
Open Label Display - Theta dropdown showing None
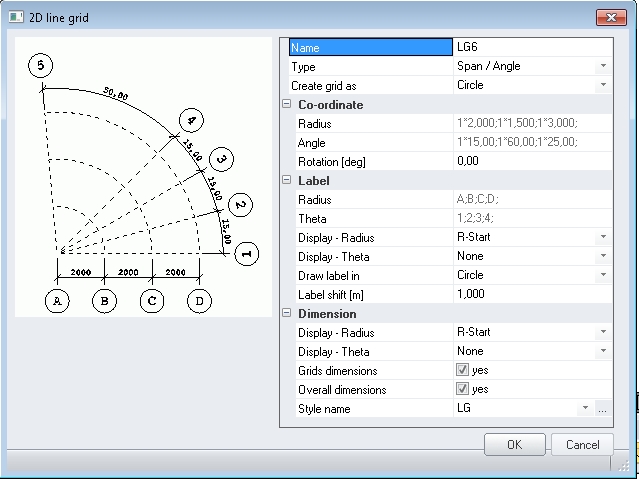click(x=604, y=256)
